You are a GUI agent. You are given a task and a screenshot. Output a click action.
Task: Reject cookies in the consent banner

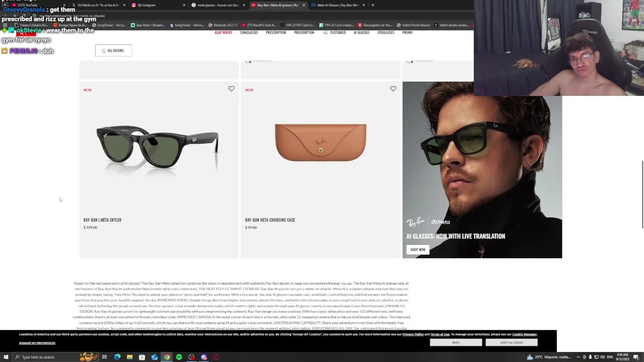[x=456, y=342]
